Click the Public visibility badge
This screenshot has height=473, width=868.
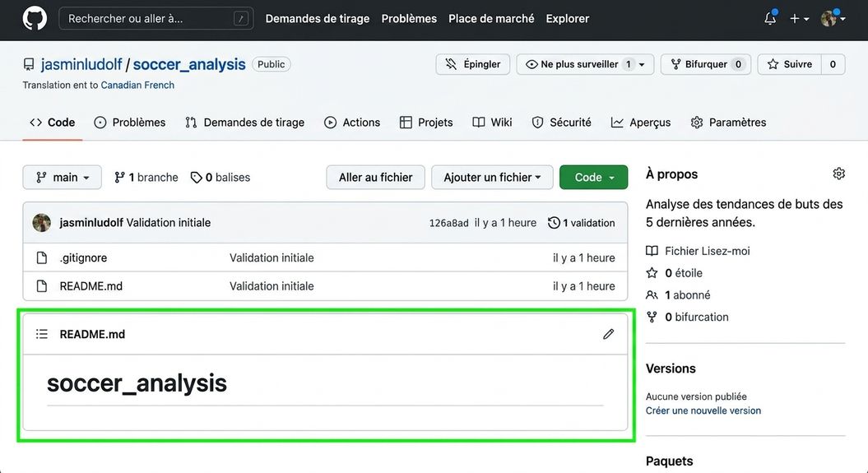(272, 64)
